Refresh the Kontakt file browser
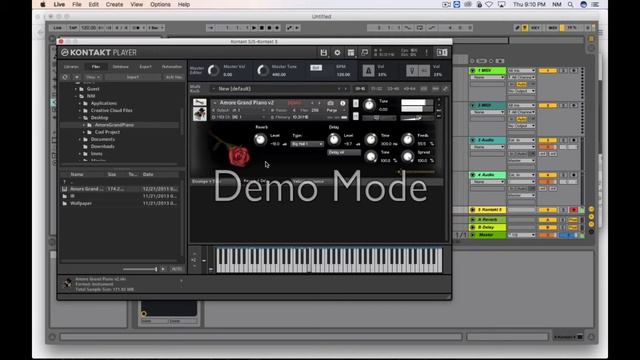 (x=65, y=77)
